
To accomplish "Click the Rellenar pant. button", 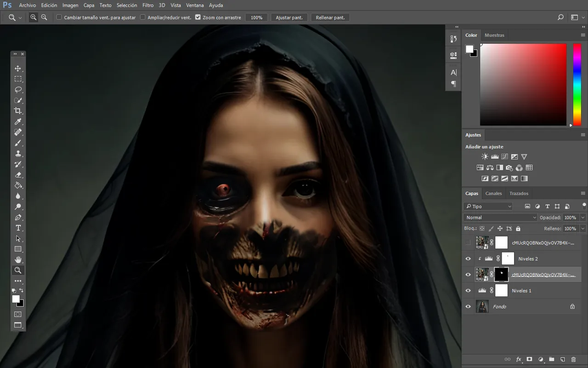I will [x=330, y=17].
